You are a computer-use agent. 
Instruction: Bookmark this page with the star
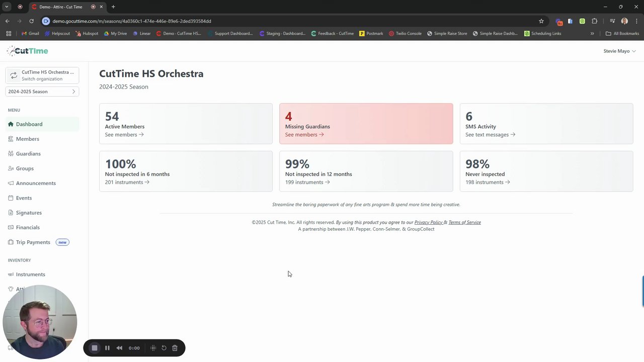(541, 21)
